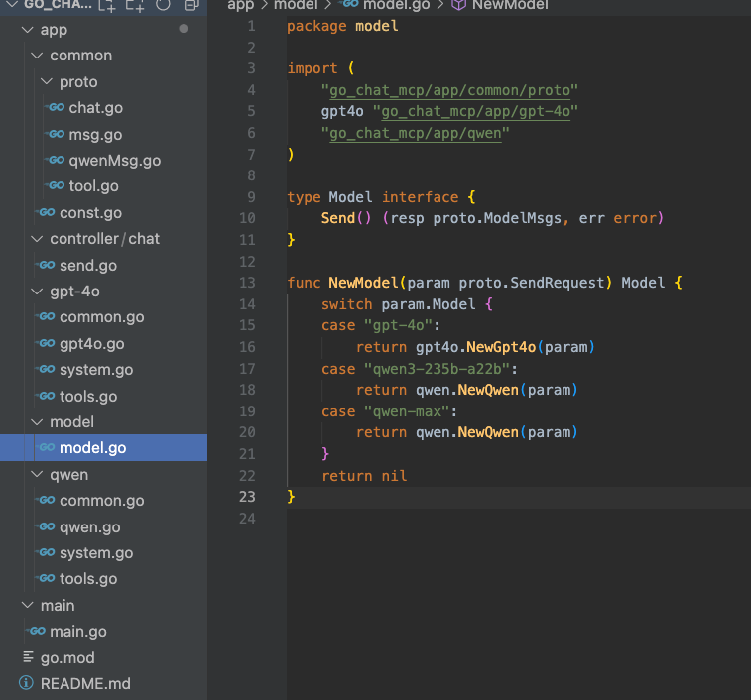Screen dimensions: 751x700
Task: Open the README.md file
Action: (84, 683)
